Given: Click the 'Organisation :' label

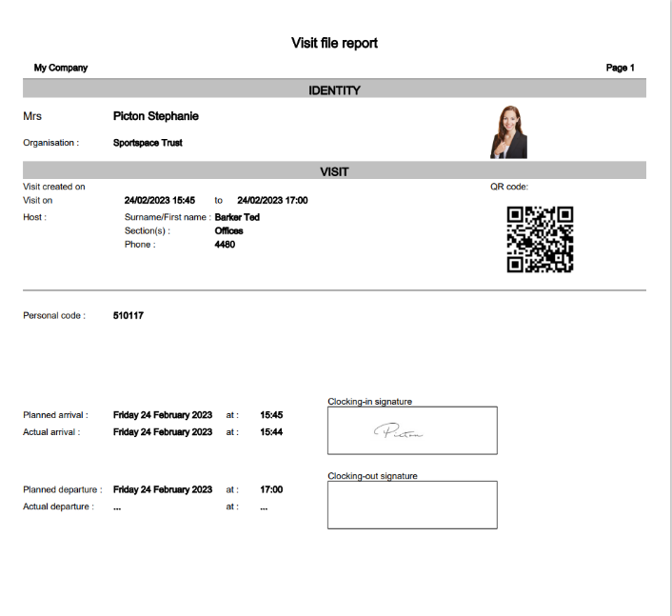Looking at the screenshot, I should (51, 143).
